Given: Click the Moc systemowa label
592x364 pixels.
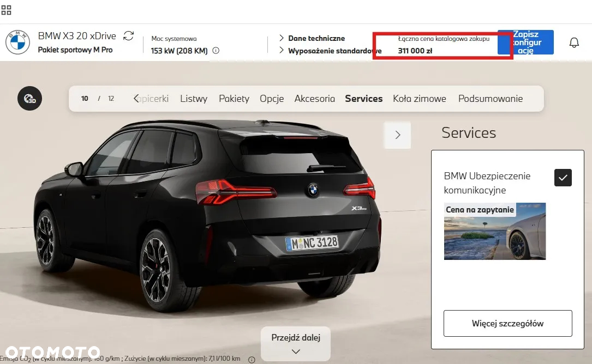Looking at the screenshot, I should [174, 39].
